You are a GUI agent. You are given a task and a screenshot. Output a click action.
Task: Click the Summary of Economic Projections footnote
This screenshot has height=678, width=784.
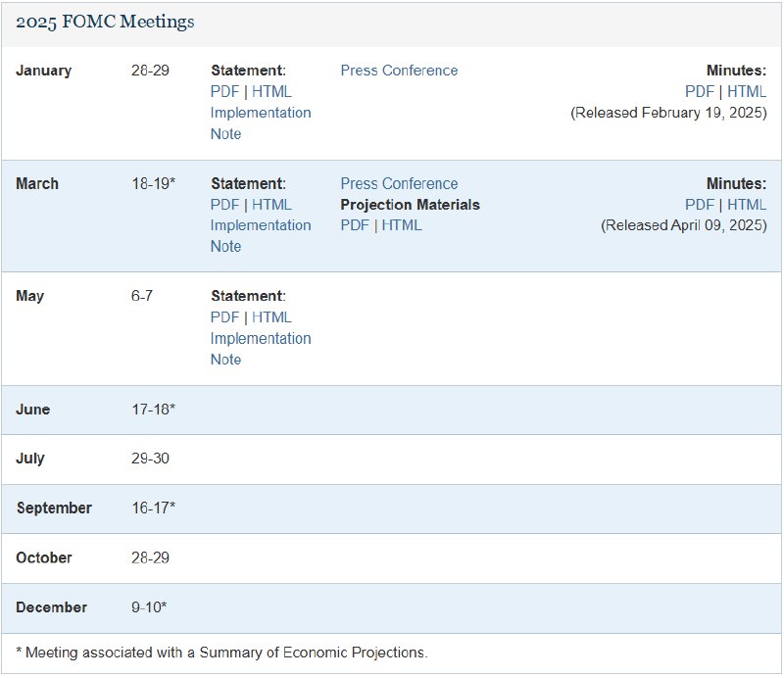(221, 653)
